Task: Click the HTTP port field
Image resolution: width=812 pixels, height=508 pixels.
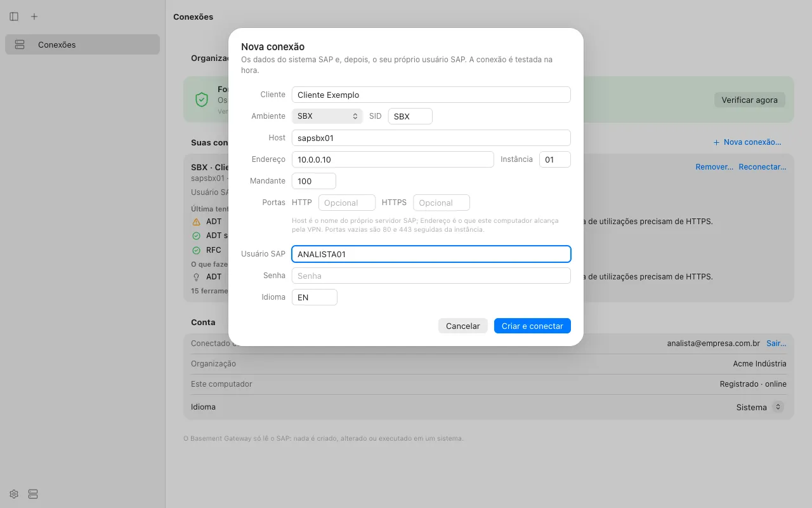Action: click(x=347, y=203)
